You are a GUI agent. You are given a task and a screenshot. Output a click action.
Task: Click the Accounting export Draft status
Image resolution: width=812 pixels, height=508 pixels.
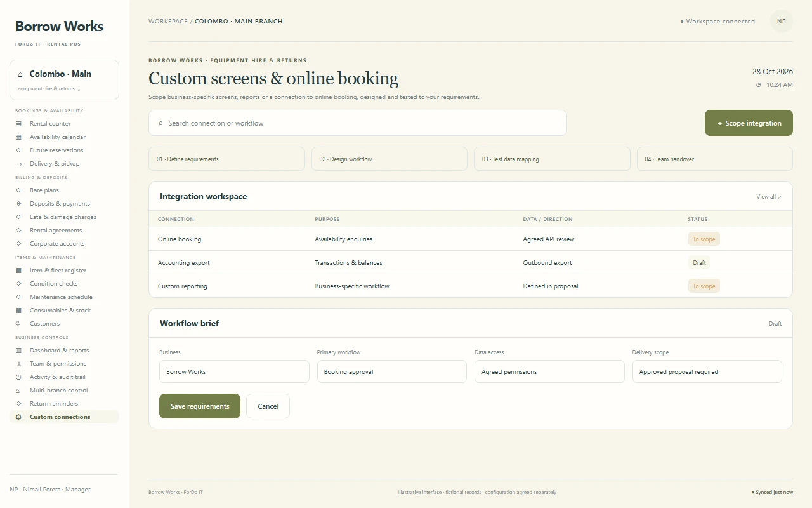click(699, 263)
